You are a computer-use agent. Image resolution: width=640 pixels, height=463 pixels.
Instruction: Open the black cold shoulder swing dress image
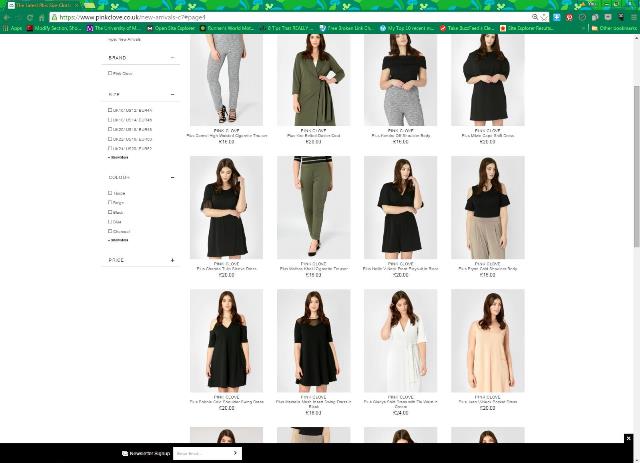coord(227,341)
